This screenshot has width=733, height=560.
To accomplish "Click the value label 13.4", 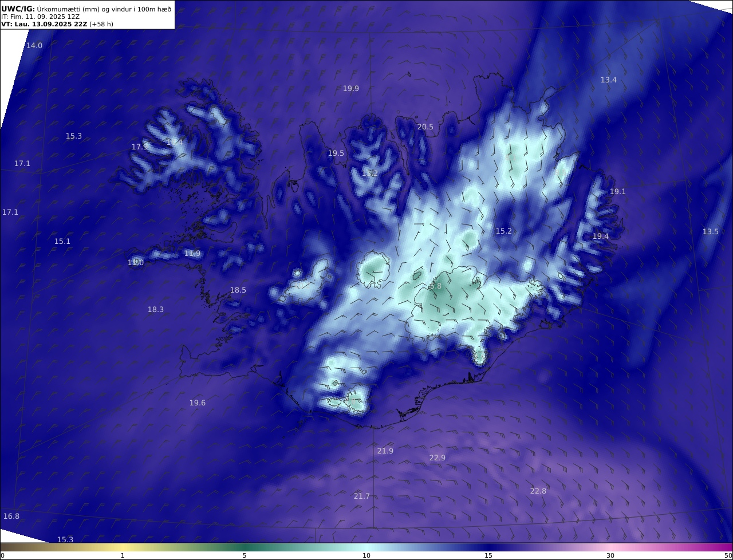I will pyautogui.click(x=609, y=80).
